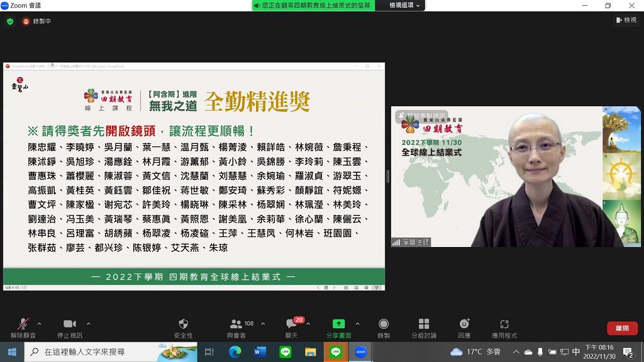
Task: Switch to the highlighted LINE taskbar window
Action: [336, 352]
